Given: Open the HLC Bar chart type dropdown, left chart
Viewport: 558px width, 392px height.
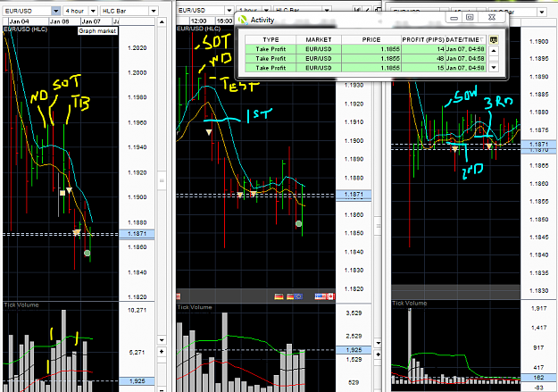Looking at the screenshot, I should point(154,11).
